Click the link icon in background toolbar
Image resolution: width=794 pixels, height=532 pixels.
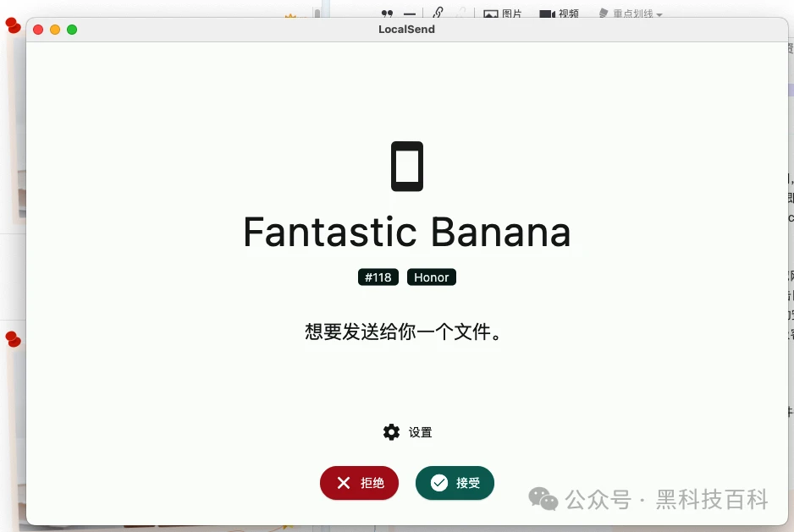[x=438, y=12]
